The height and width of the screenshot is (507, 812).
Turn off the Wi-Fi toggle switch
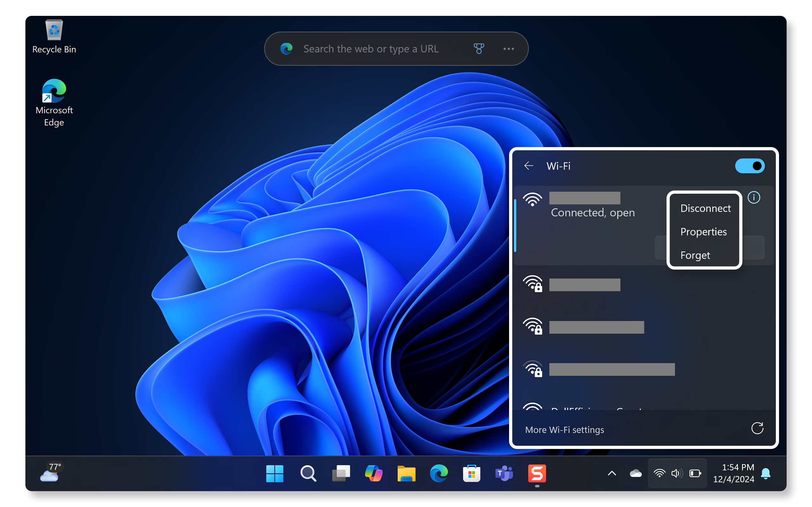(x=749, y=166)
